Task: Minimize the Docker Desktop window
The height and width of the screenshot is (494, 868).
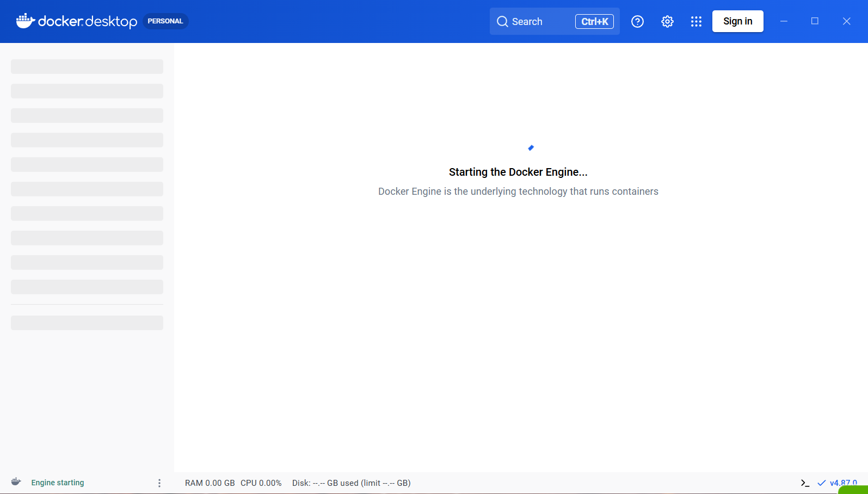Action: point(784,21)
